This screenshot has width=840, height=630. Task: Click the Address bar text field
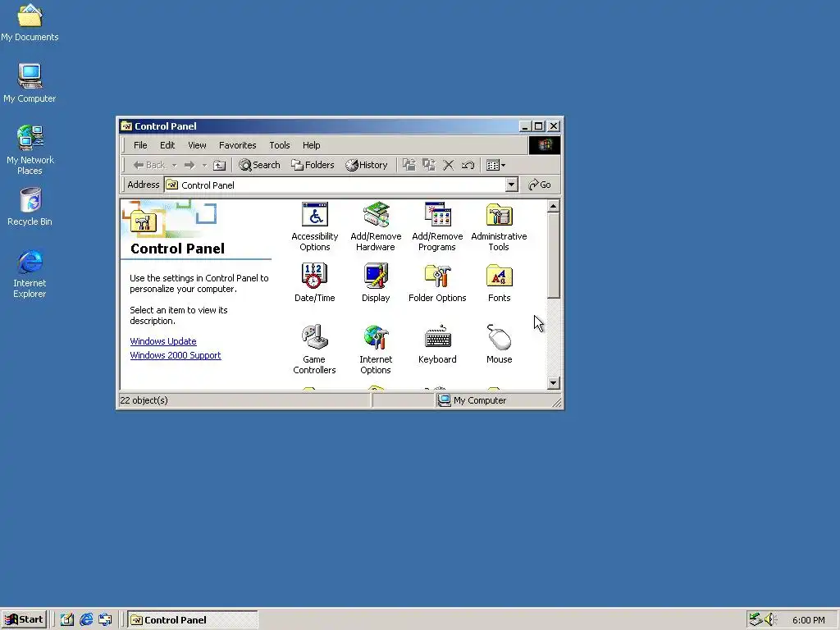336,185
